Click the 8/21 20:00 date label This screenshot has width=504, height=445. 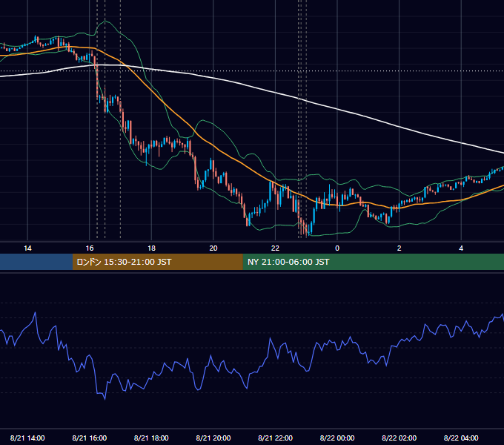213,438
